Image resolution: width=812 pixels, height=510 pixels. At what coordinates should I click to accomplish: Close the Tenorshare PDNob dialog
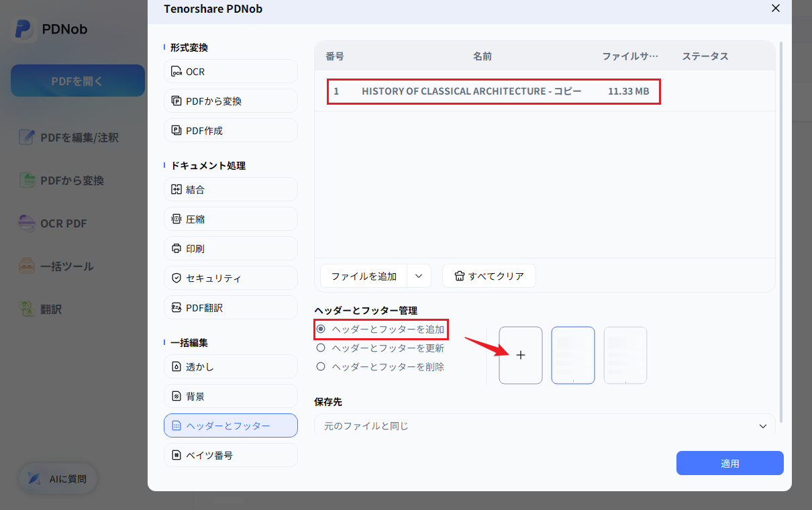click(x=776, y=9)
